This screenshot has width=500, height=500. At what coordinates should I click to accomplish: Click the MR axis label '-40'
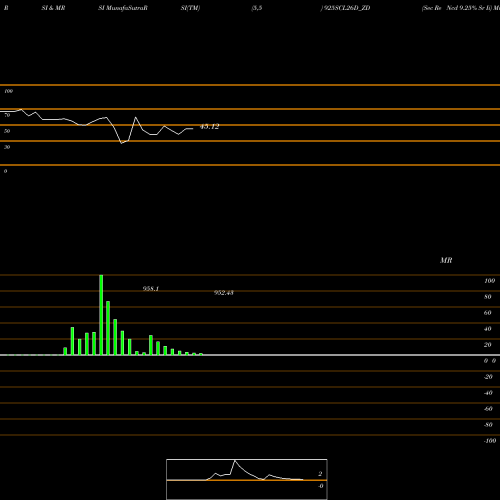488,393
